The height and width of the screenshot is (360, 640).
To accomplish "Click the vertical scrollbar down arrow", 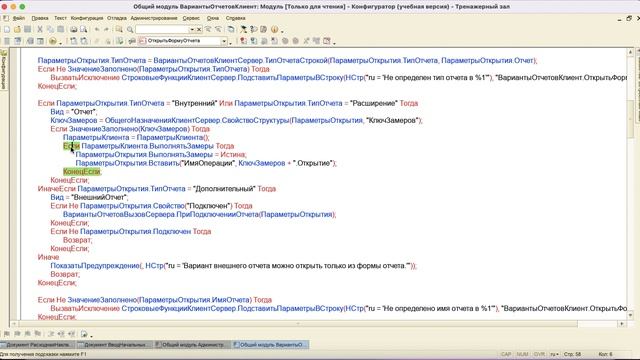I will (630, 316).
